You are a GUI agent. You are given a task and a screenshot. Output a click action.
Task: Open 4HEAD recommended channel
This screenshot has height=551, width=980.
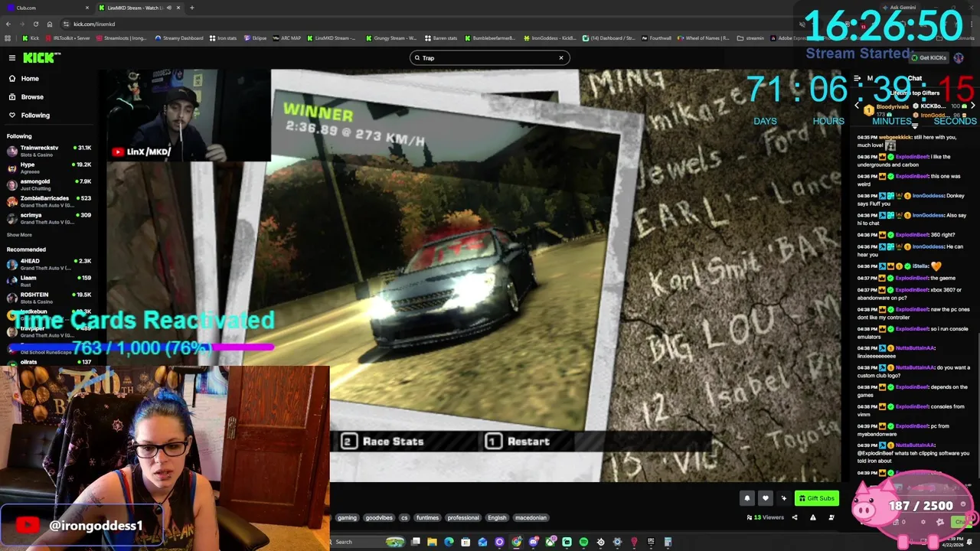pyautogui.click(x=47, y=264)
